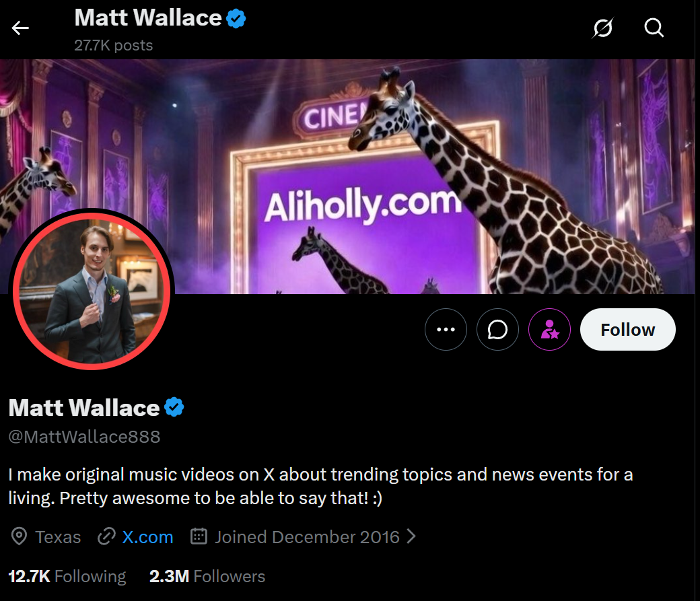Click the Joined December 2016 text
The height and width of the screenshot is (601, 700).
click(x=307, y=537)
